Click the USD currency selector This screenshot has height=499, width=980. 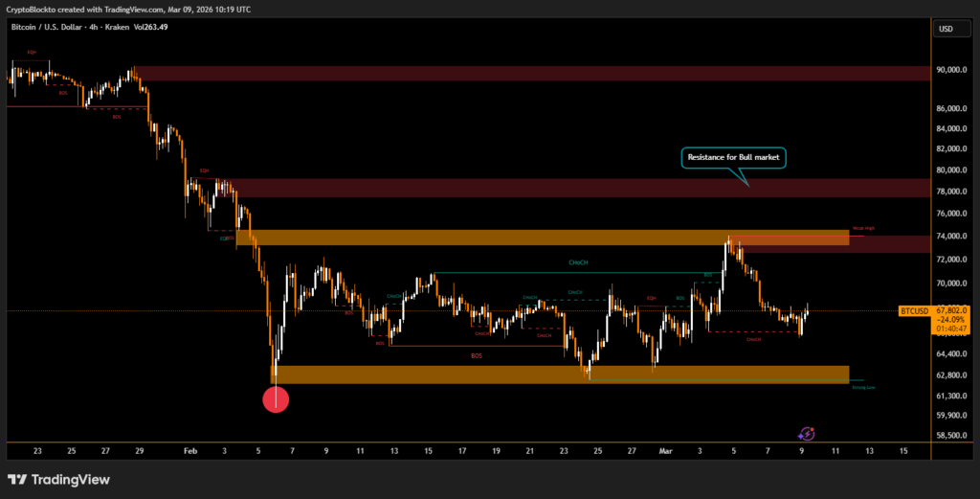(946, 29)
